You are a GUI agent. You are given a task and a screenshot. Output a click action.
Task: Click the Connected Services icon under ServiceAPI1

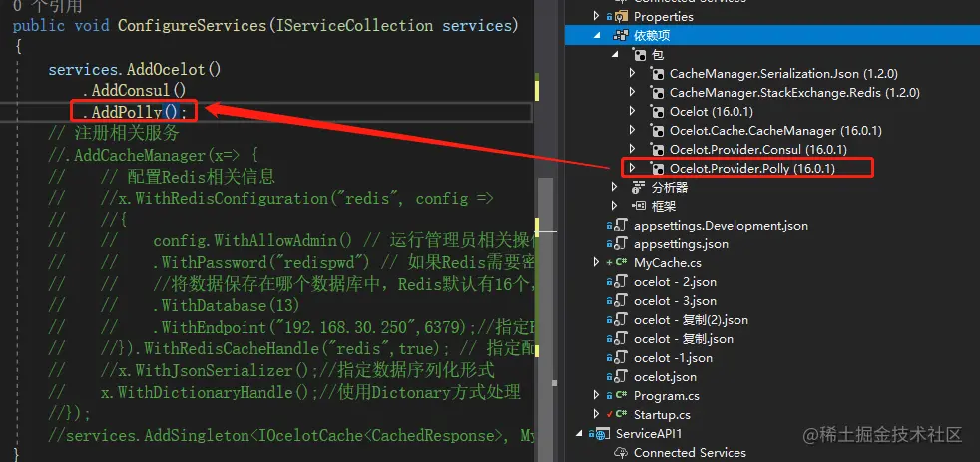pyautogui.click(x=622, y=453)
